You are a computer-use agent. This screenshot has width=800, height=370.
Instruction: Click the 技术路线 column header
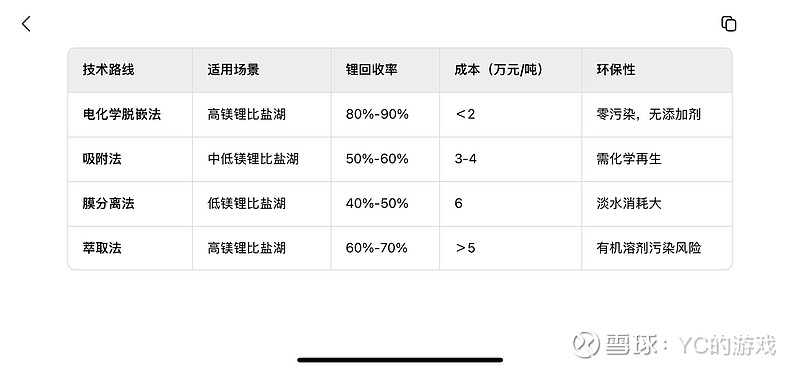[108, 70]
